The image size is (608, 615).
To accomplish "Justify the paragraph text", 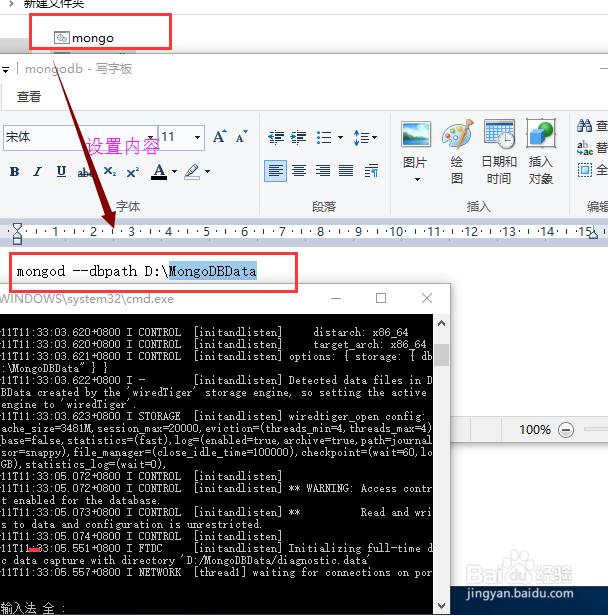I will (346, 171).
